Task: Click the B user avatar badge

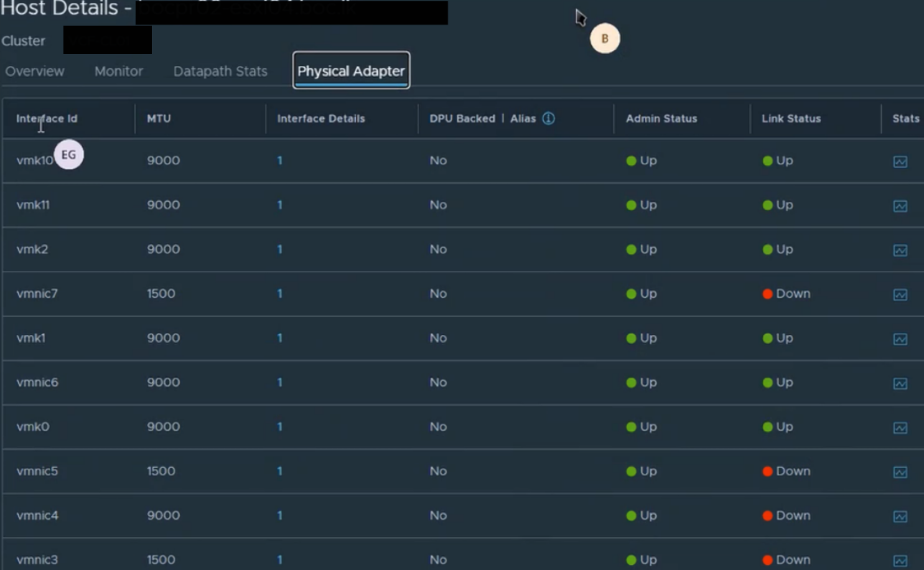Action: [604, 39]
